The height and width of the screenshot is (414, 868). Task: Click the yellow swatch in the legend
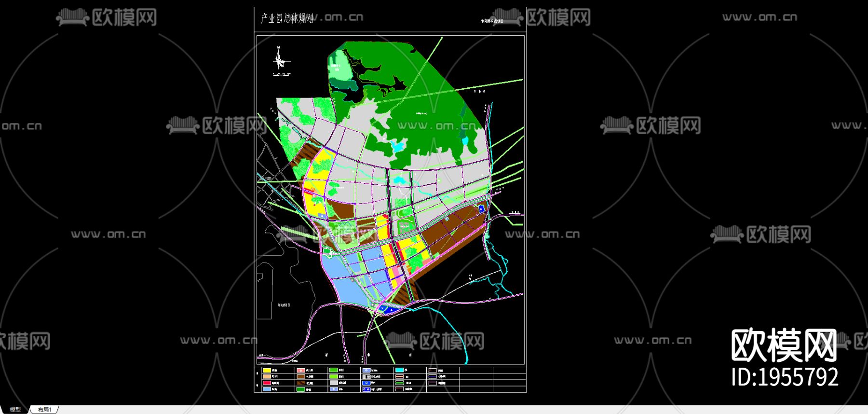point(267,370)
